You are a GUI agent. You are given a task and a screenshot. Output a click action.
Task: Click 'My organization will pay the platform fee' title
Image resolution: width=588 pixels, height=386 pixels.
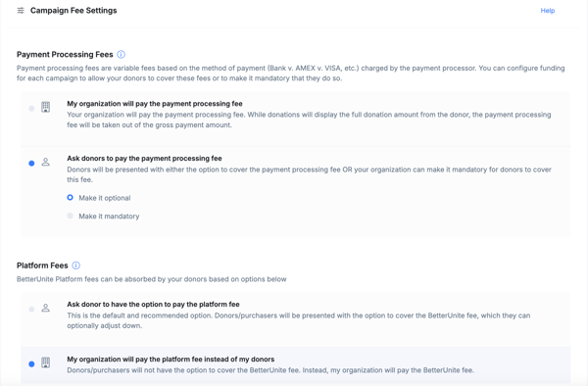pyautogui.click(x=171, y=359)
